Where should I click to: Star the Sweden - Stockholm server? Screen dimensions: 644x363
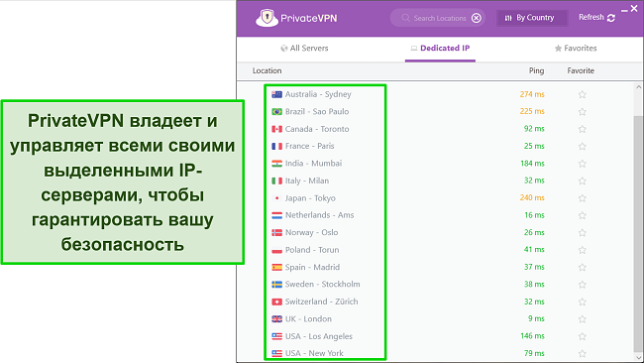(582, 285)
